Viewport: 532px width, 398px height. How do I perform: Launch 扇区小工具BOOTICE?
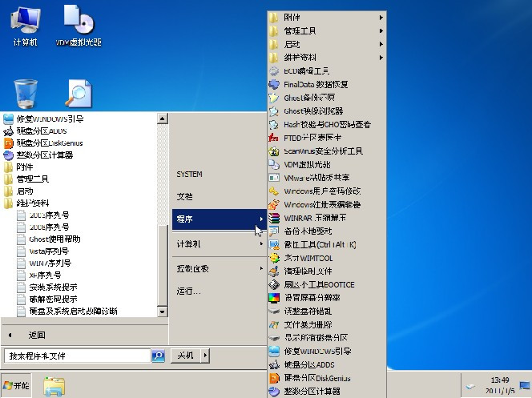pyautogui.click(x=327, y=284)
